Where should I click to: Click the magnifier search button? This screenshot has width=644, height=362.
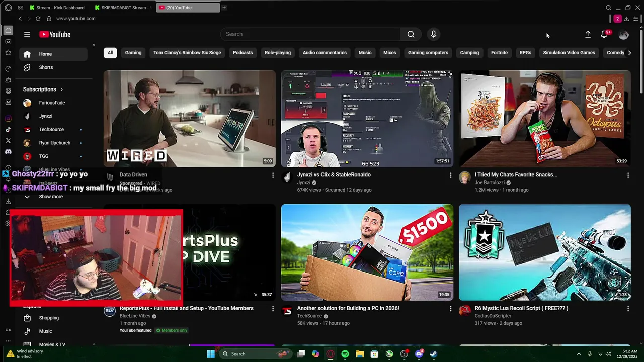(411, 34)
